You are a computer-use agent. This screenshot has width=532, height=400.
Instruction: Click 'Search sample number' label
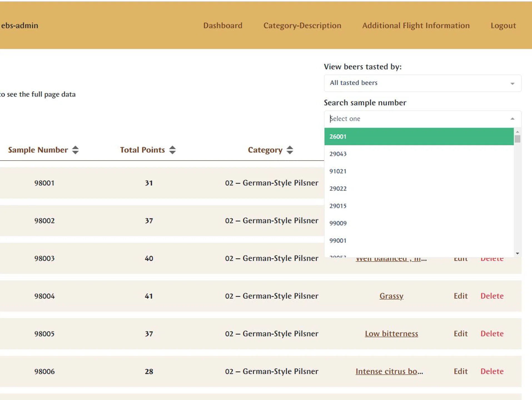(365, 103)
